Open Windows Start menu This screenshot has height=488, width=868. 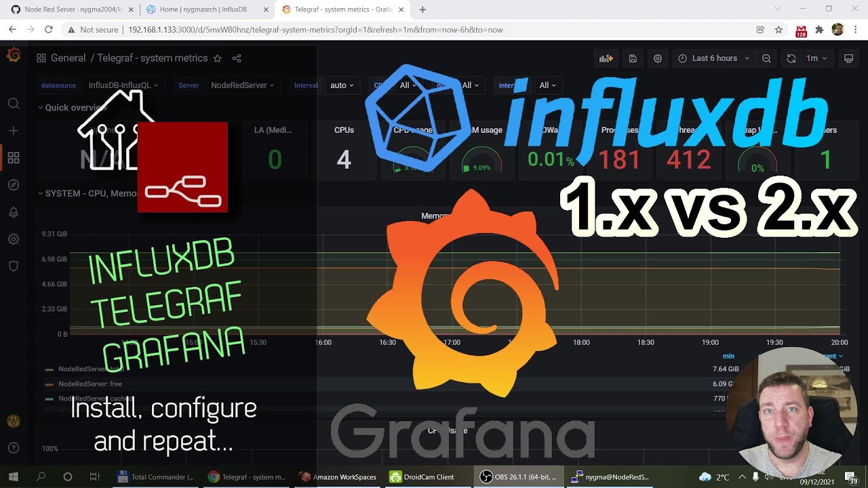tap(14, 476)
